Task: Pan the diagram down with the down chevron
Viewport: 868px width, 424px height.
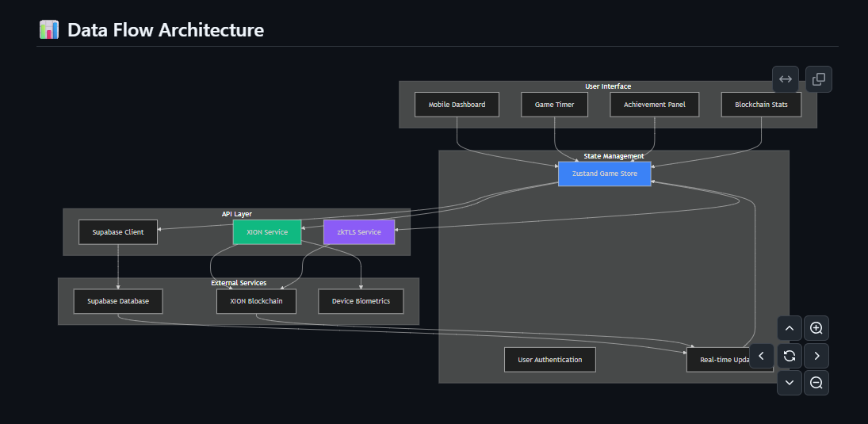Action: click(x=790, y=383)
